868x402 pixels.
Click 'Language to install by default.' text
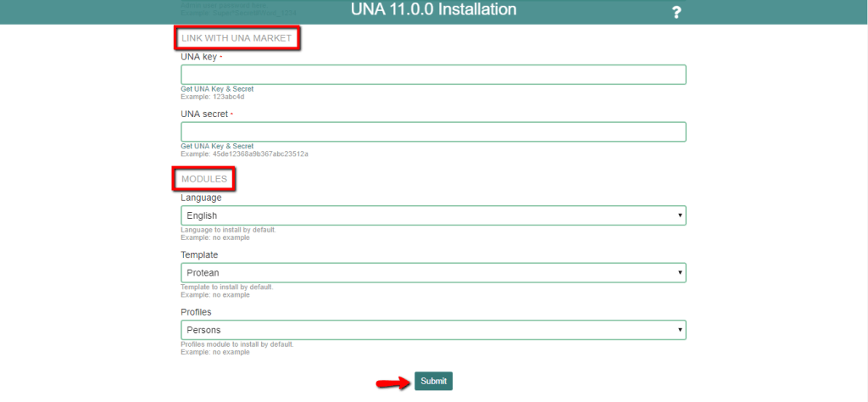tap(228, 230)
